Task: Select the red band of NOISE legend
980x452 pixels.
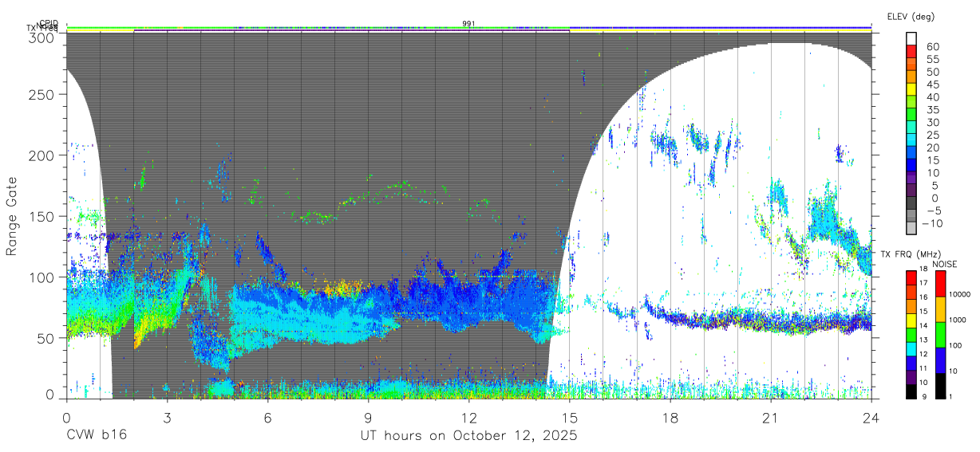Action: click(939, 284)
